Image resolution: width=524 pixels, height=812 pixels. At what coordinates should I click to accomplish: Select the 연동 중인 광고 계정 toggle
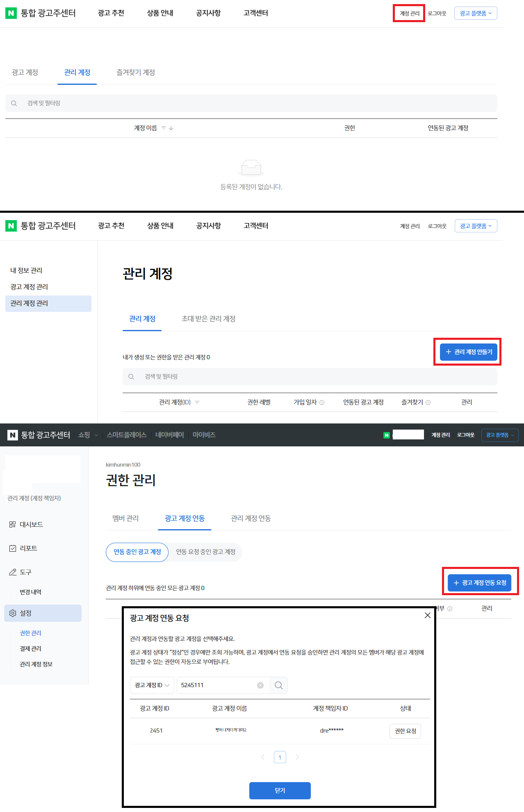click(137, 552)
